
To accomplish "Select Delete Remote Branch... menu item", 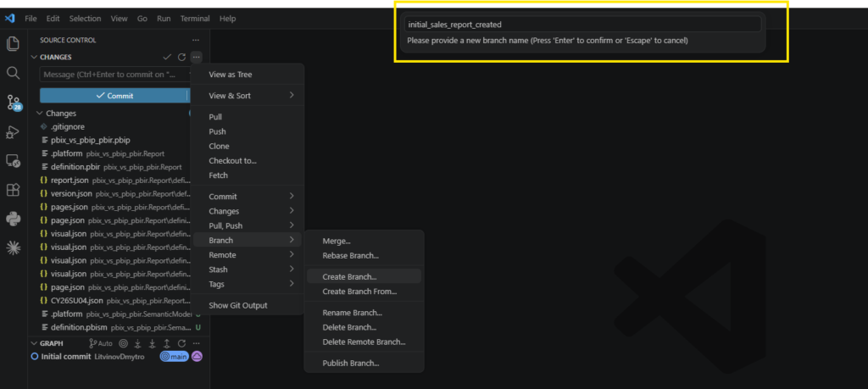I will [x=364, y=342].
